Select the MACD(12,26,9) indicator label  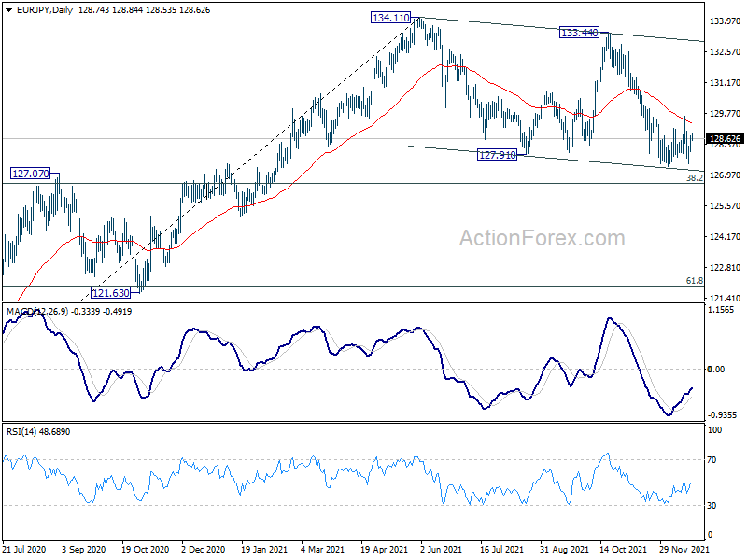[x=37, y=312]
